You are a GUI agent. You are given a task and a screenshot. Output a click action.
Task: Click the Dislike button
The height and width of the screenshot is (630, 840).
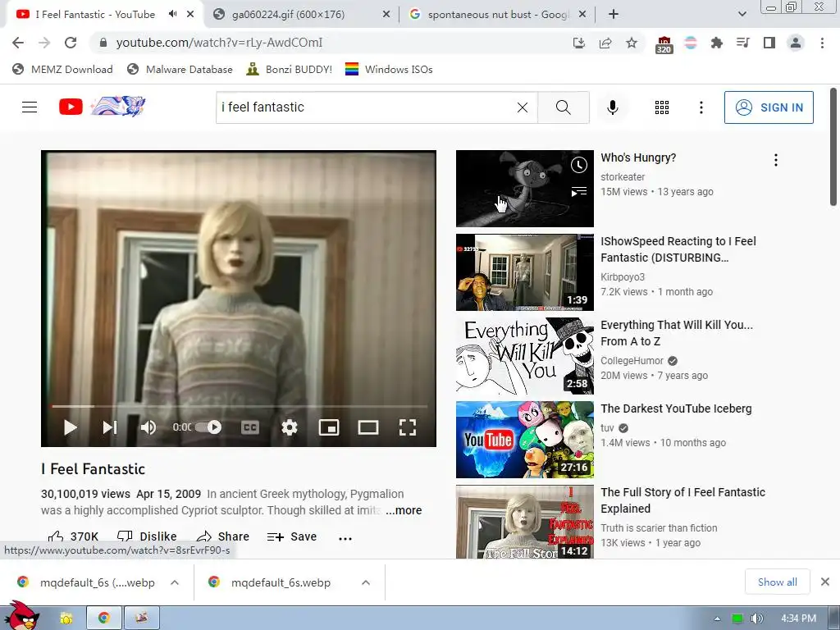(147, 536)
